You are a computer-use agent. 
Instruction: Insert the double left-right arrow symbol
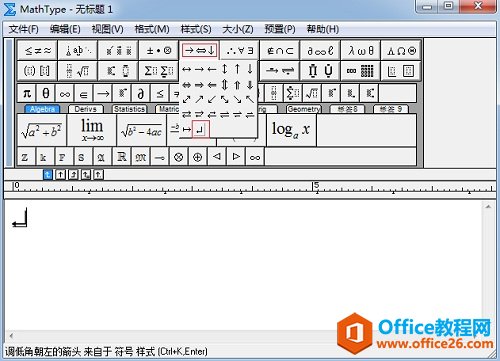coord(186,85)
